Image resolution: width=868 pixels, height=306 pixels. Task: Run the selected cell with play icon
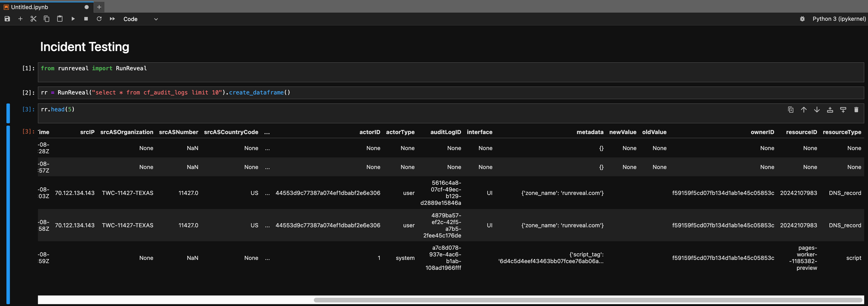(x=73, y=19)
